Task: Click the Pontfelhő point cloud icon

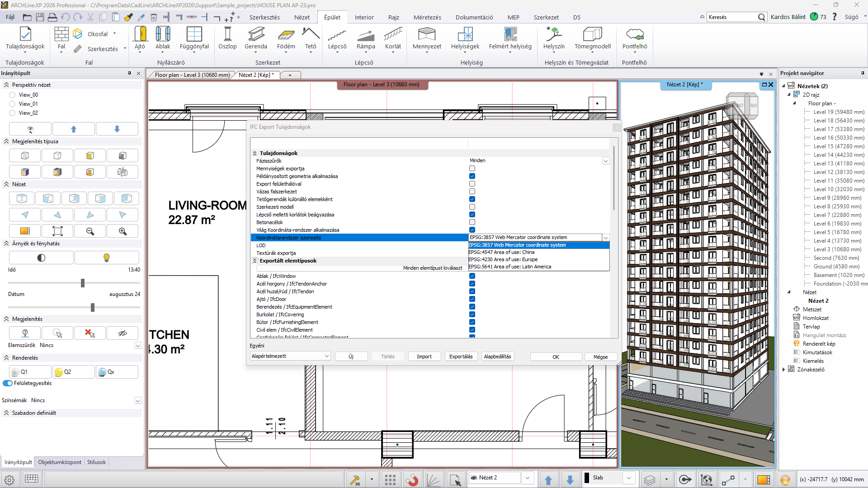Action: click(x=635, y=34)
